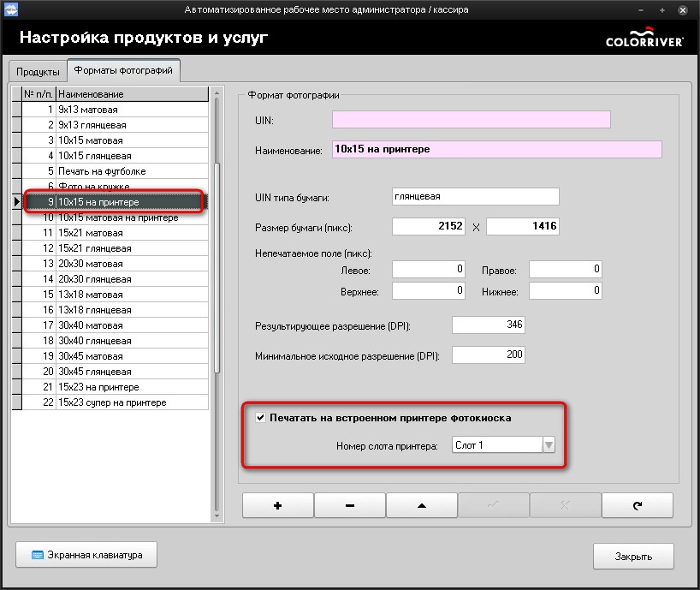Click the pink UIN input field
700x590 pixels.
pyautogui.click(x=471, y=120)
